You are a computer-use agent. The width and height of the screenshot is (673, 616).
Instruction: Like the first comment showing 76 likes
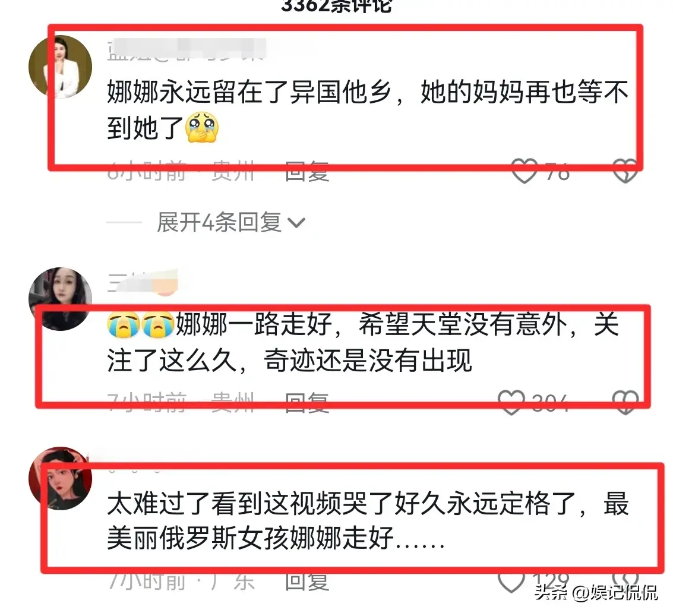(x=525, y=170)
